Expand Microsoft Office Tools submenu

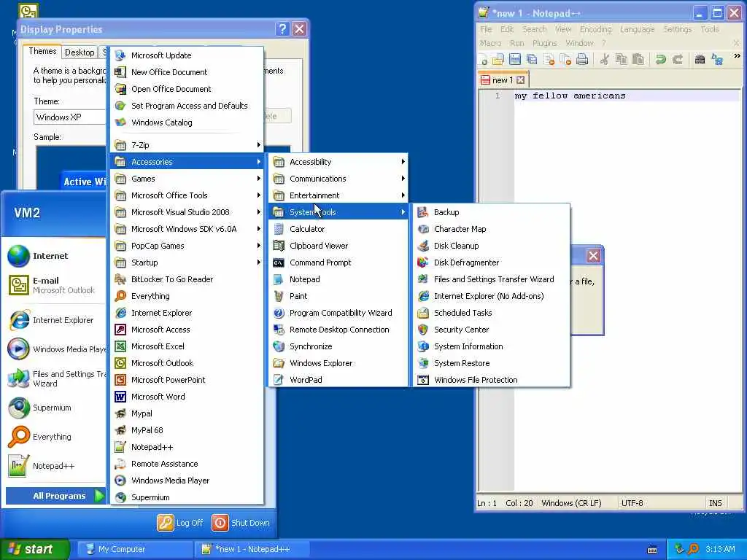[187, 195]
